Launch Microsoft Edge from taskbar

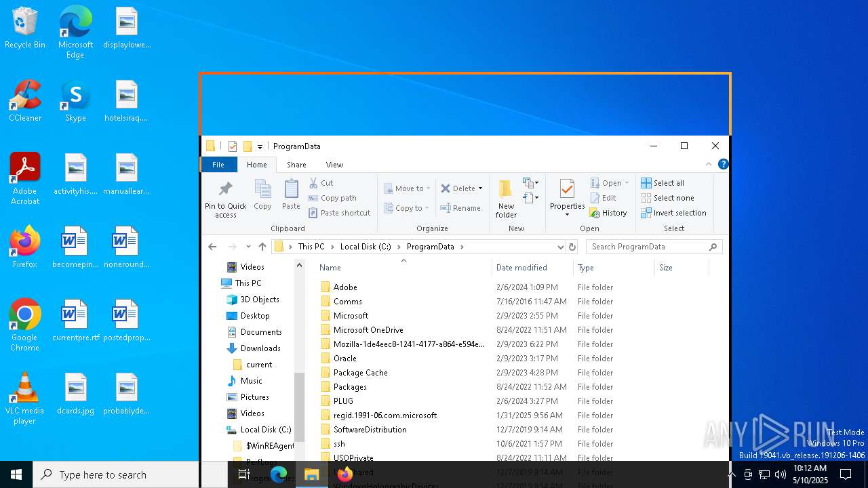tap(279, 474)
